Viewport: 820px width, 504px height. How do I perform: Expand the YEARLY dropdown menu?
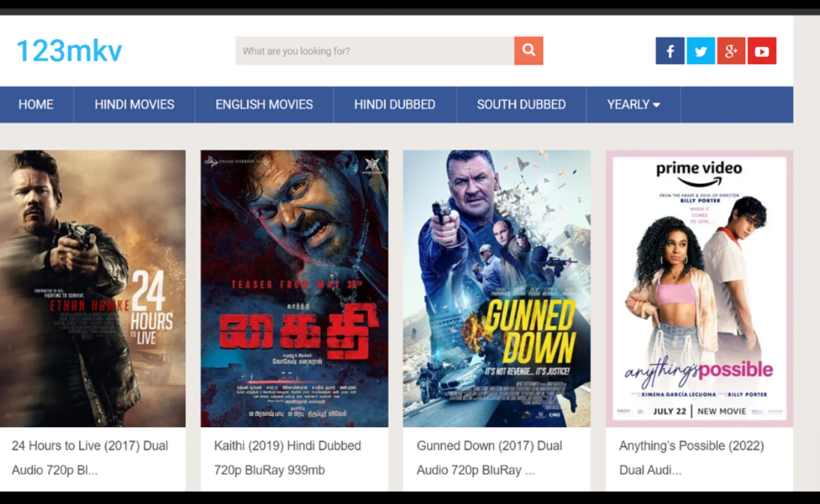point(633,105)
